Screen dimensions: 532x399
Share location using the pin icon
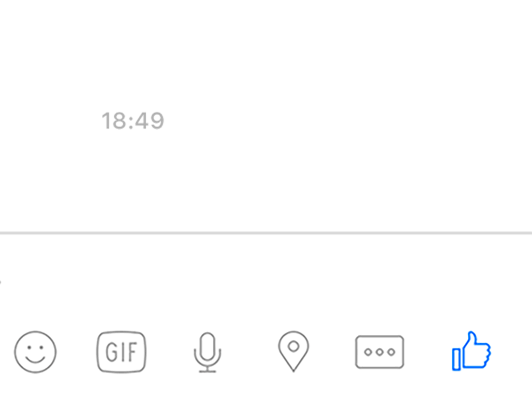293,352
